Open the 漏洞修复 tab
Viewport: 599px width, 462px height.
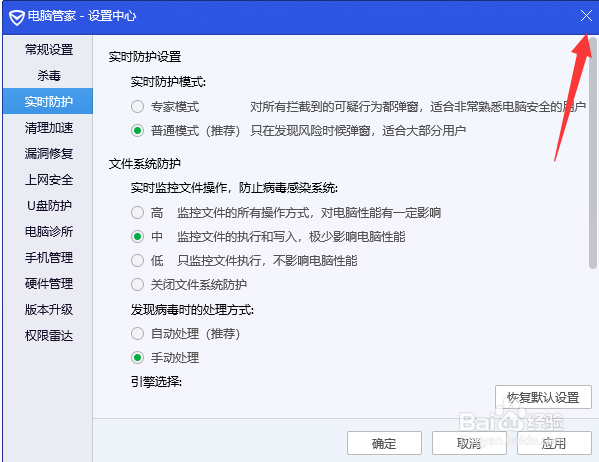[49, 153]
